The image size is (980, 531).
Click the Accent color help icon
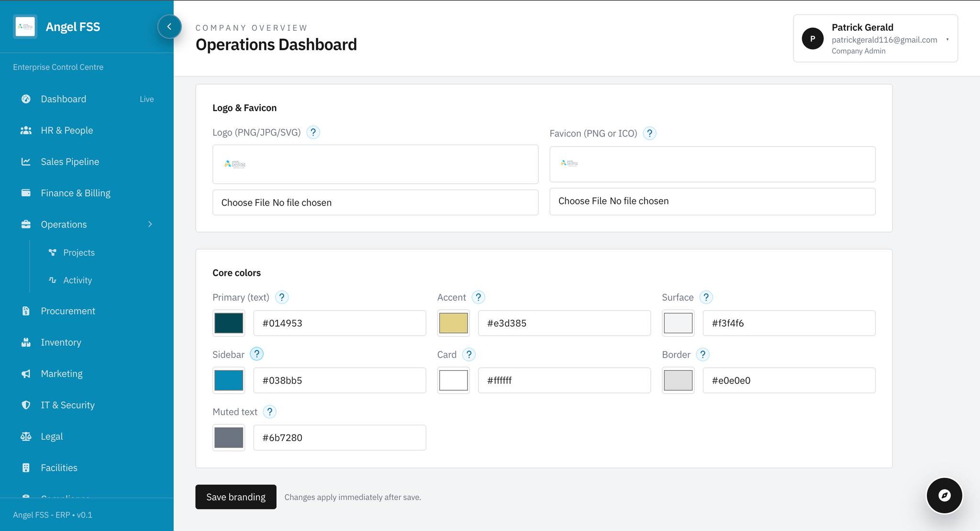[x=478, y=297]
